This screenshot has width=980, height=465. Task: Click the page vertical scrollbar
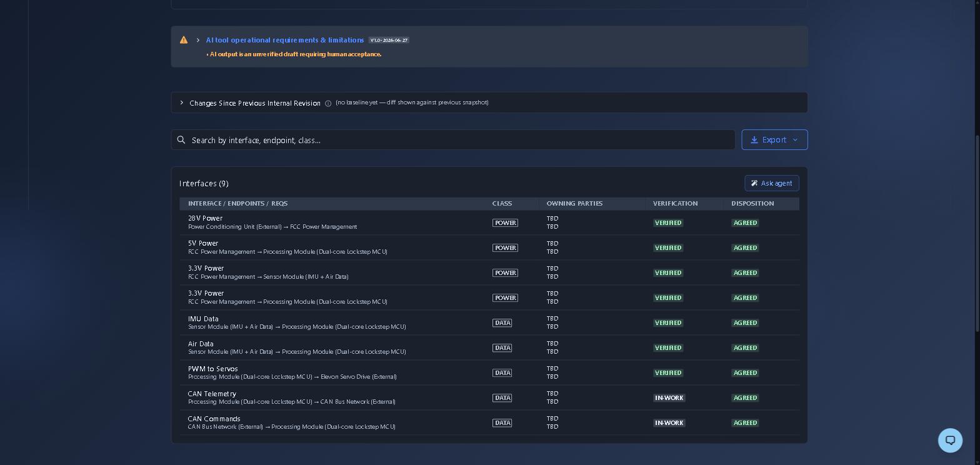pos(976,232)
